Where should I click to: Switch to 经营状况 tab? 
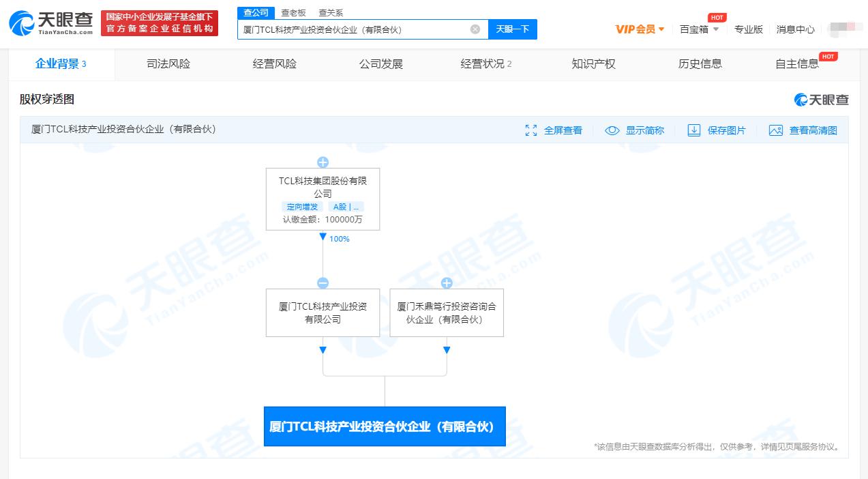pos(487,64)
